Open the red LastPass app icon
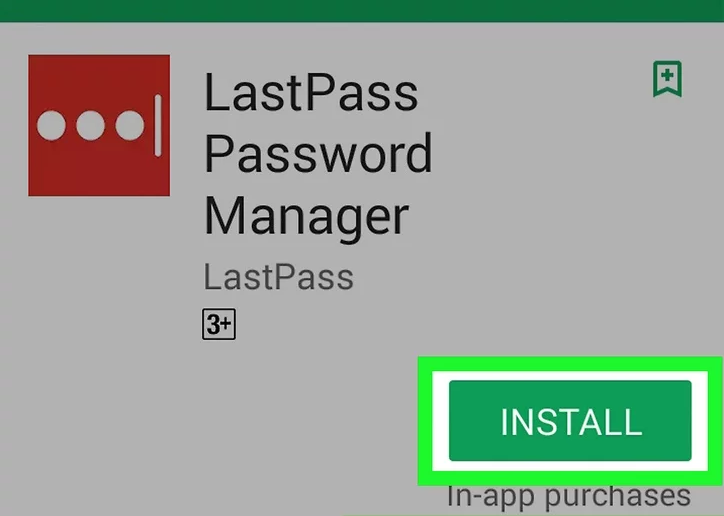Viewport: 724px width, 516px height. (99, 125)
